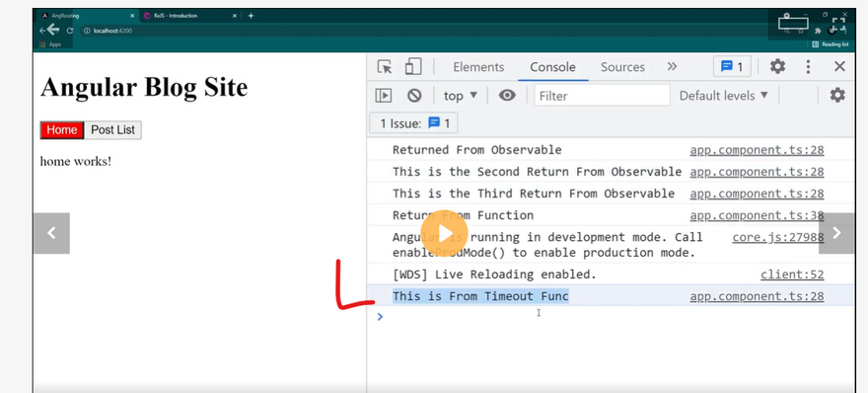This screenshot has width=868, height=393.
Task: Click the 'Angular Blog Site' heading
Action: click(x=144, y=87)
